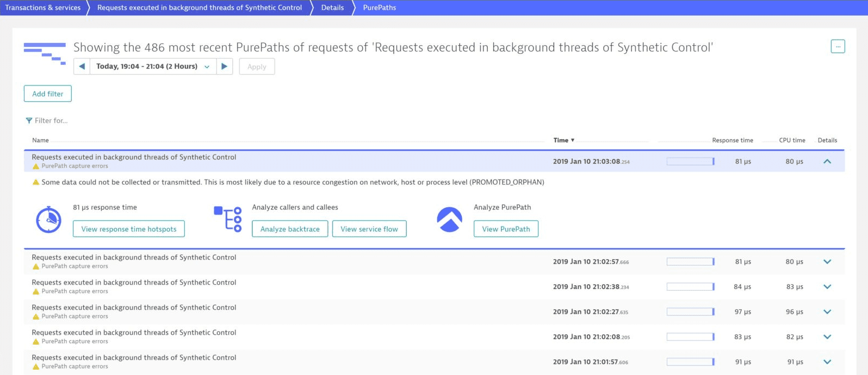
Task: Click the PurePaths waterfall icon beside the title
Action: (x=45, y=53)
